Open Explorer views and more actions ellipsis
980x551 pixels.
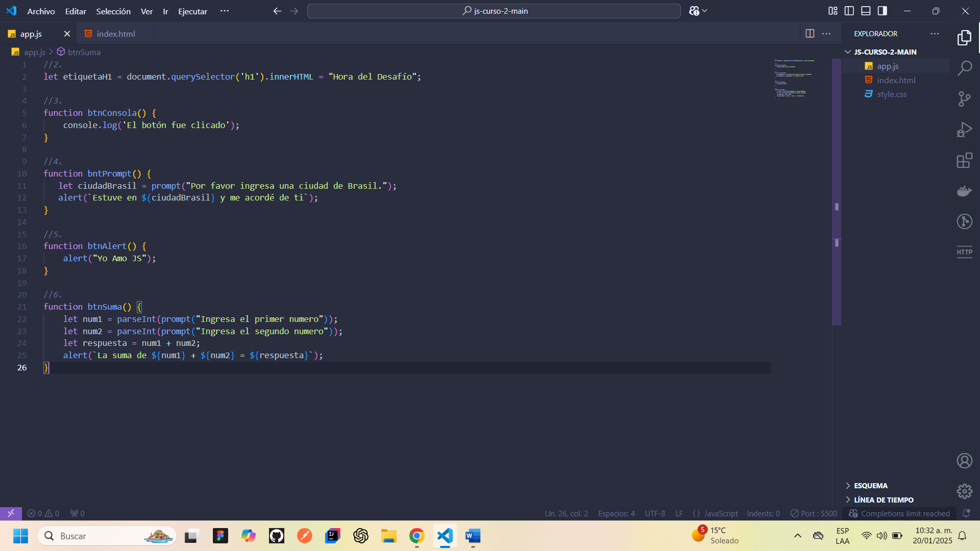(935, 34)
